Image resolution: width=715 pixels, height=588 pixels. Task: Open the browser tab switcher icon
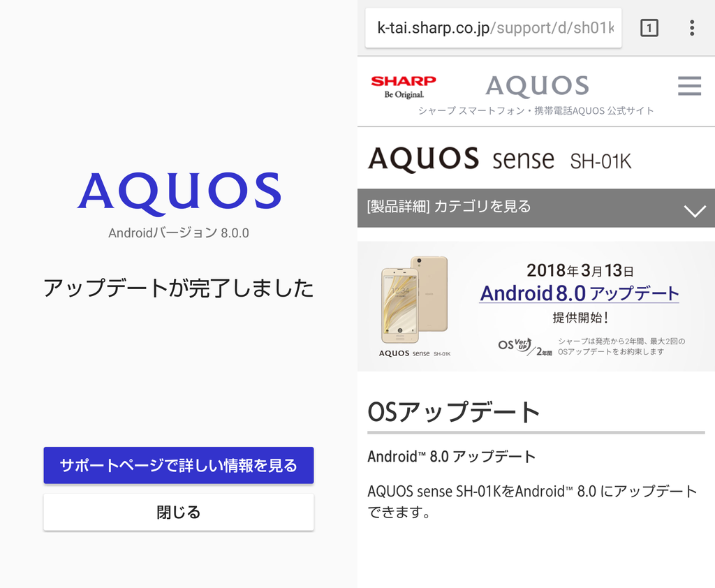click(649, 28)
